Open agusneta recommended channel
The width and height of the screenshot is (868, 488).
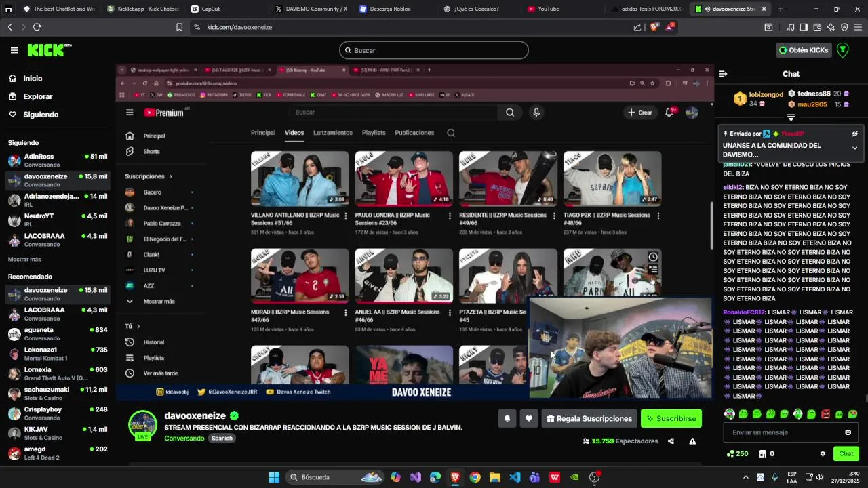tap(58, 333)
